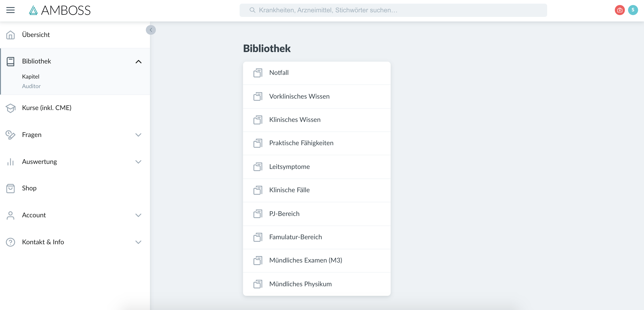
Task: Open the Notfall library folder
Action: [x=317, y=73]
